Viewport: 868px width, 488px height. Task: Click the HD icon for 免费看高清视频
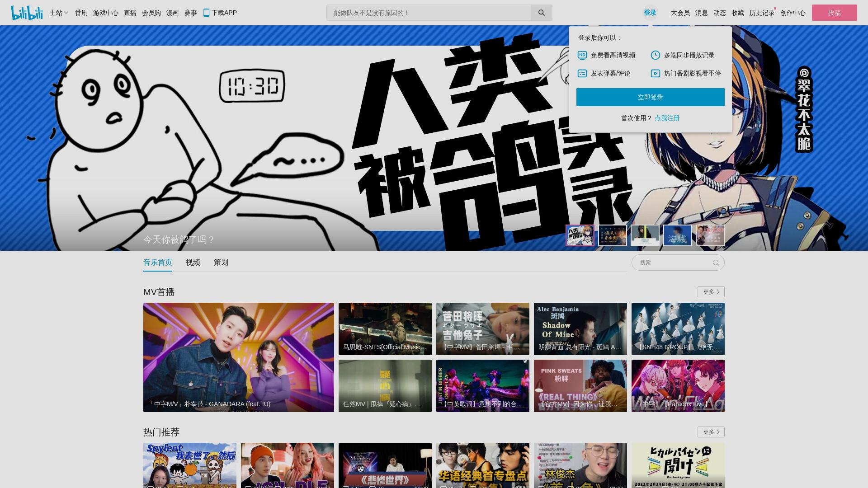(x=582, y=55)
